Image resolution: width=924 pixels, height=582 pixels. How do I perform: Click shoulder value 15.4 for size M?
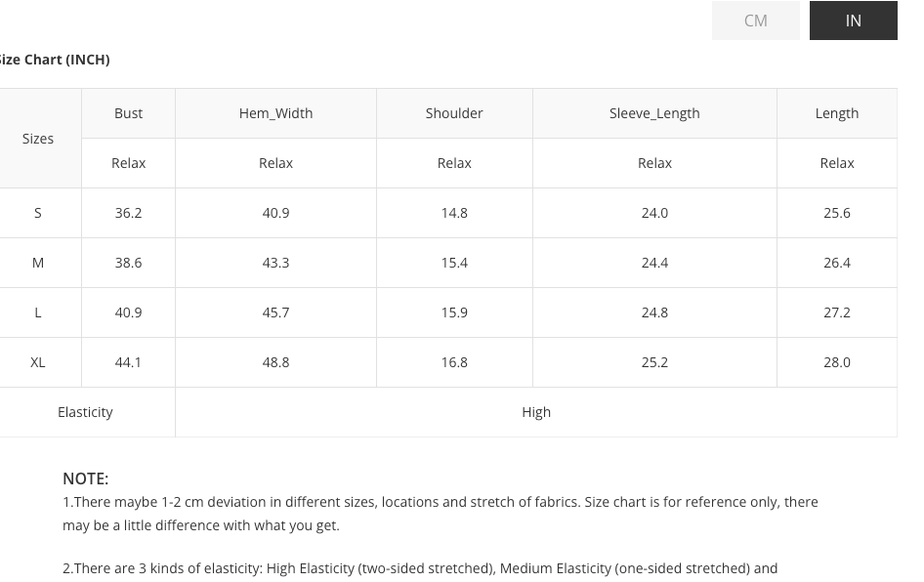click(x=454, y=263)
